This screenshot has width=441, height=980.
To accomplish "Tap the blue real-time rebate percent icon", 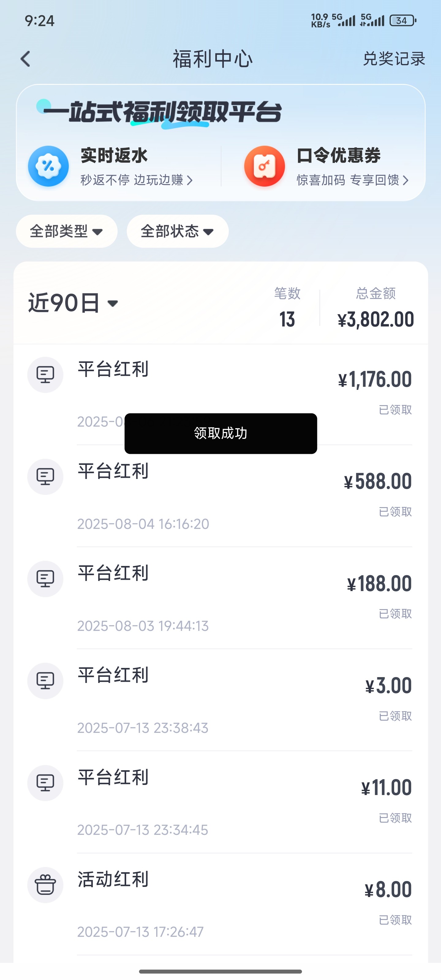I will [48, 166].
